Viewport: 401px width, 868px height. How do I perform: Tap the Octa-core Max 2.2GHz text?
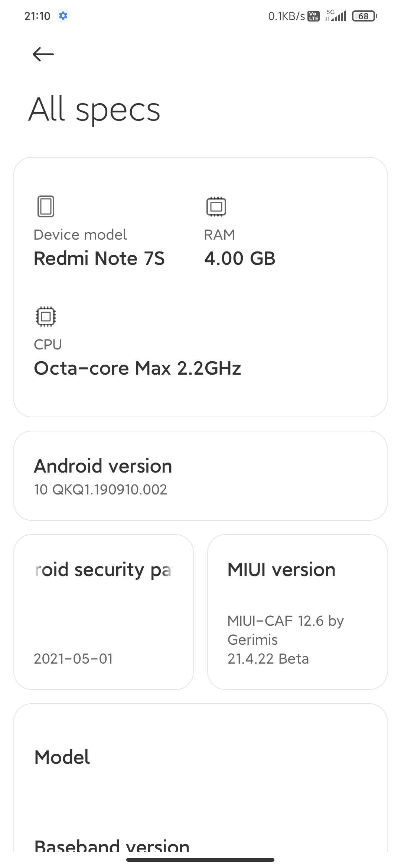[137, 368]
